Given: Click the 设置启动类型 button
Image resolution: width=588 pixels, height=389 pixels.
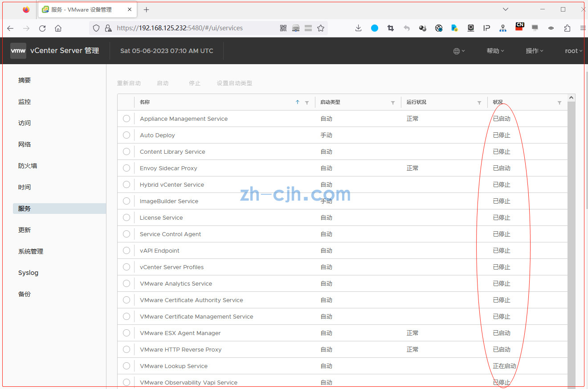Looking at the screenshot, I should click(x=234, y=83).
